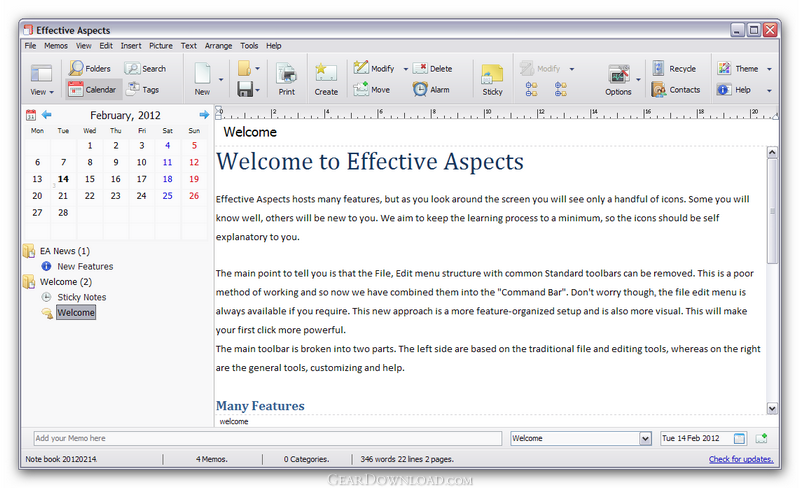
Task: Click the welcome tag below the document
Action: coord(234,422)
